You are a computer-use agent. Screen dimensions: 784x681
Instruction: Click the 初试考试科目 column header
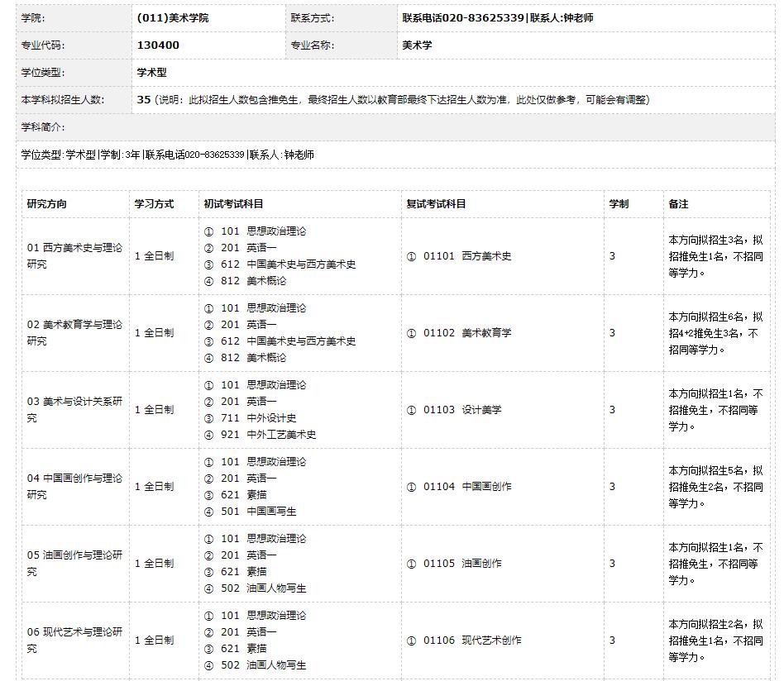coord(233,204)
